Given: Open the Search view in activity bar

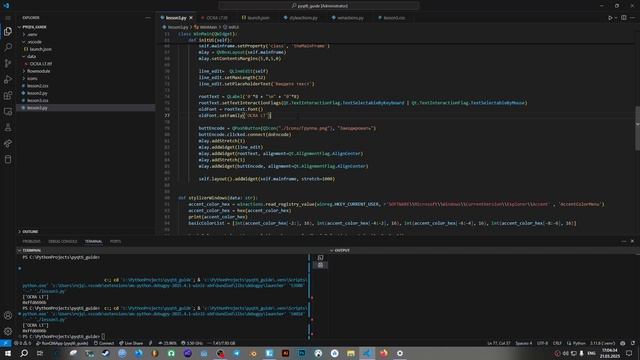Looking at the screenshot, I should click(8, 47).
